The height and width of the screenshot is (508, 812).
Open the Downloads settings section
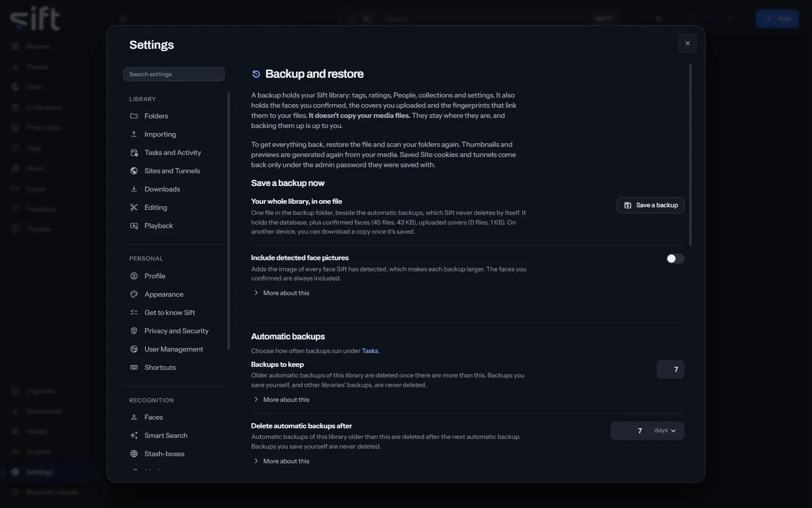(x=174, y=189)
